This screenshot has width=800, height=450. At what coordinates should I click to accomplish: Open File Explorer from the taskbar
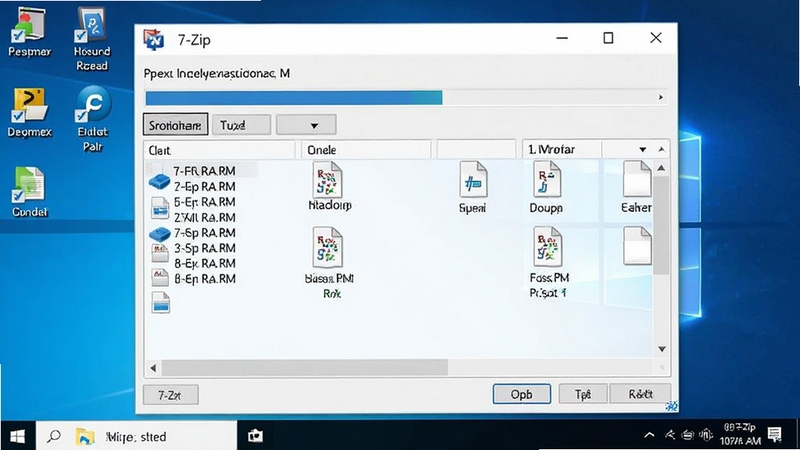(85, 437)
